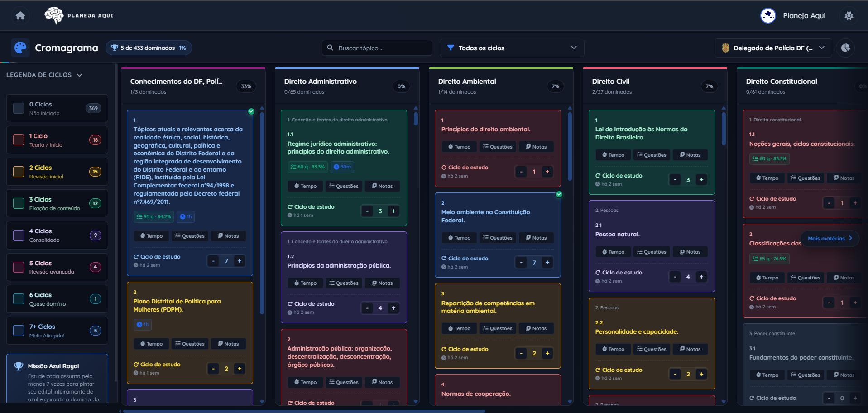
Task: Open the settings gear icon
Action: click(849, 16)
